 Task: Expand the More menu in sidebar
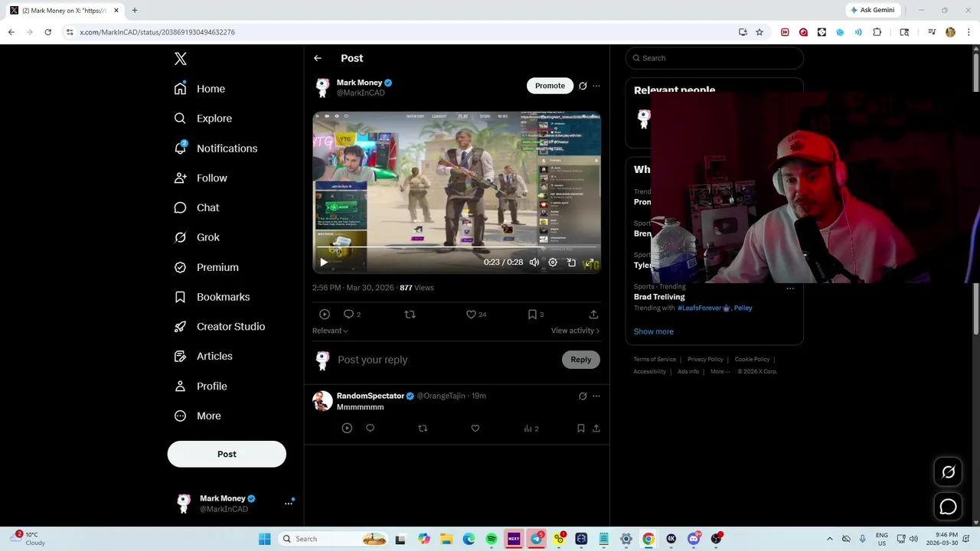198,416
